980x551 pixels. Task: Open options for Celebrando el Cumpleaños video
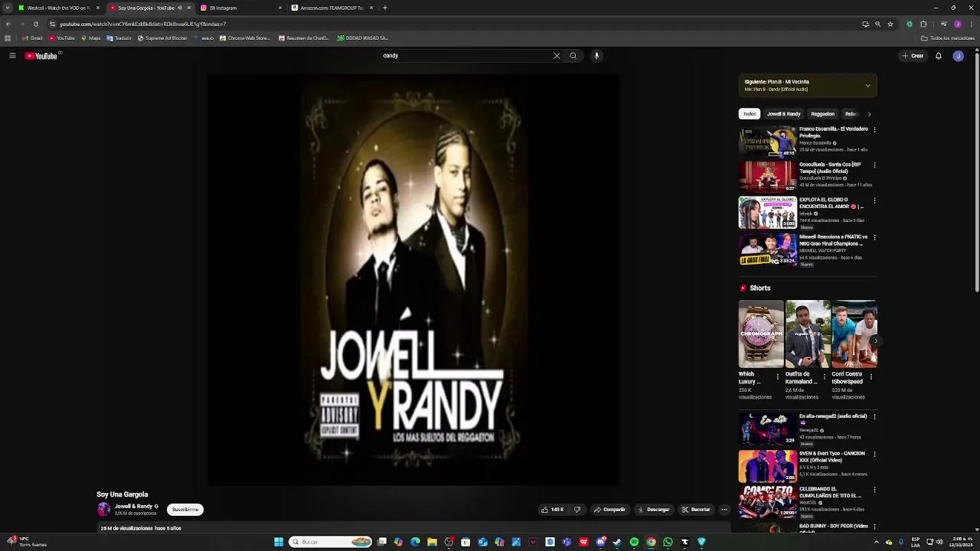tap(874, 490)
